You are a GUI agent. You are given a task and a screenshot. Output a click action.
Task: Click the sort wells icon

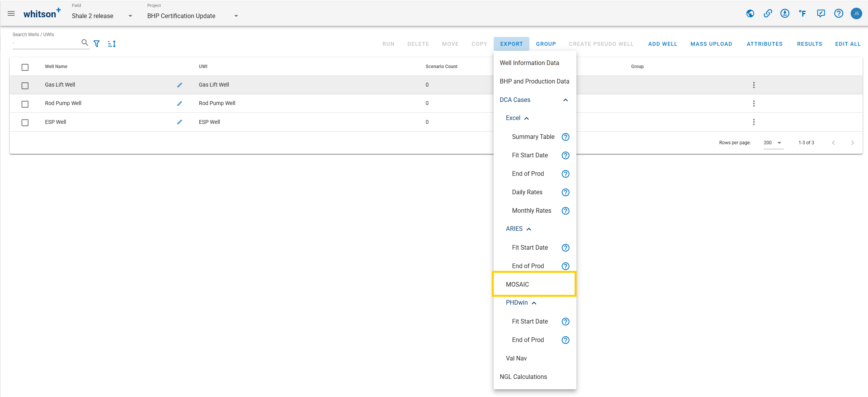112,44
